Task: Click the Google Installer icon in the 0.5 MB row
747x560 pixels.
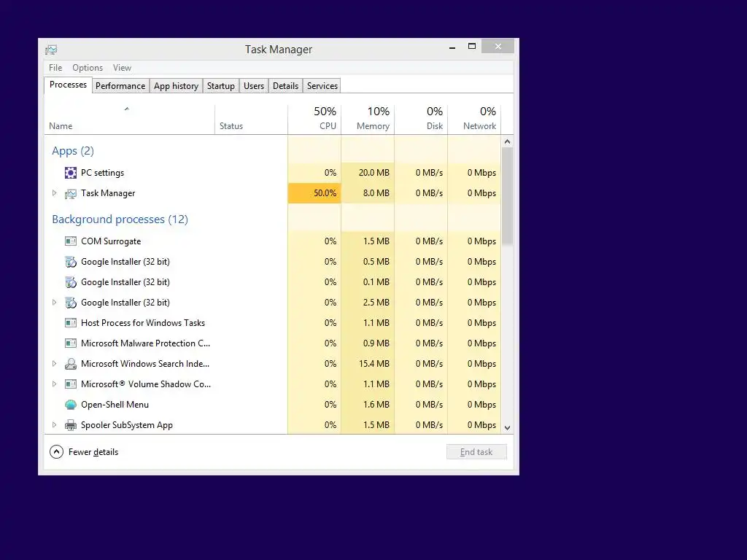Action: pos(71,262)
